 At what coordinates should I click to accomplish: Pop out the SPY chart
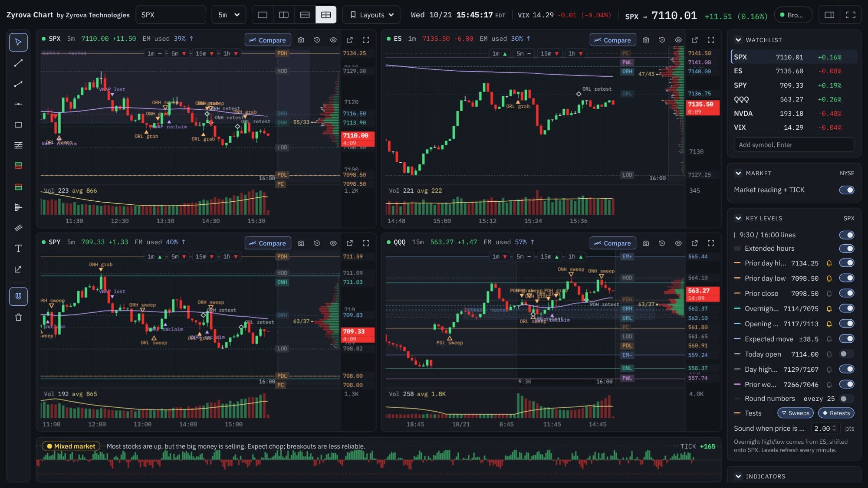click(350, 243)
